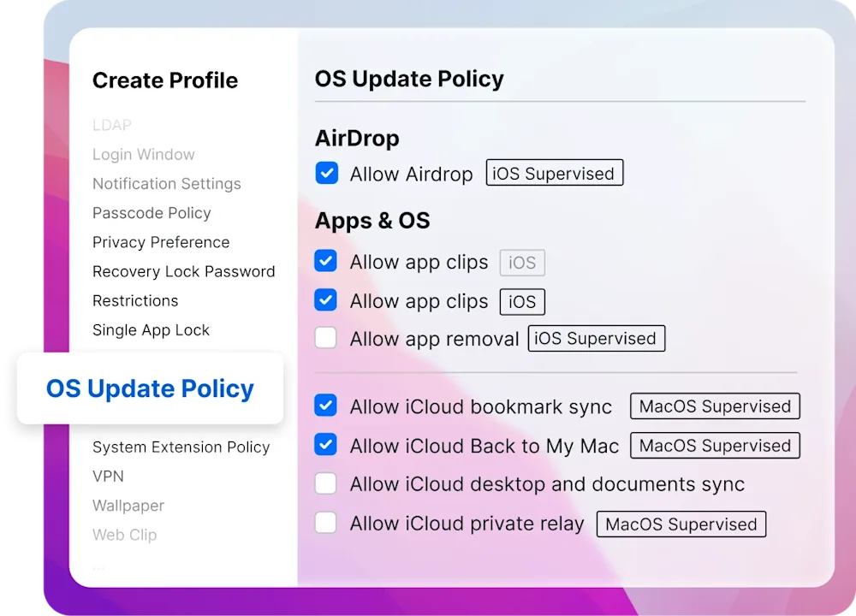This screenshot has width=856, height=616.
Task: Click Allow iCloud private relay label
Action: (467, 524)
